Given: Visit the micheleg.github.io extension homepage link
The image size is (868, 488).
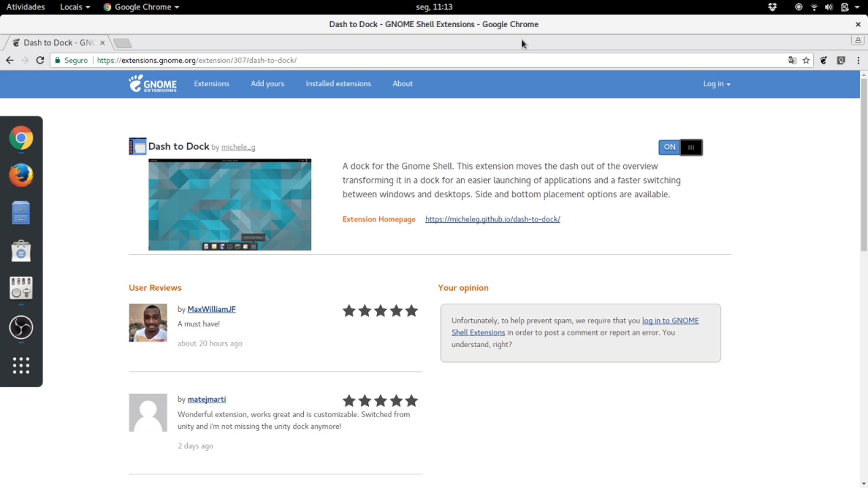Looking at the screenshot, I should coord(493,219).
